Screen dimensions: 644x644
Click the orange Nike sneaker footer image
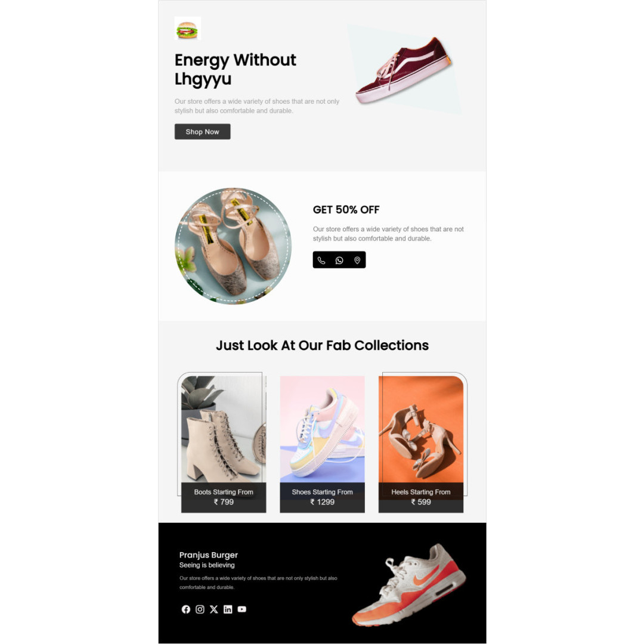click(409, 585)
